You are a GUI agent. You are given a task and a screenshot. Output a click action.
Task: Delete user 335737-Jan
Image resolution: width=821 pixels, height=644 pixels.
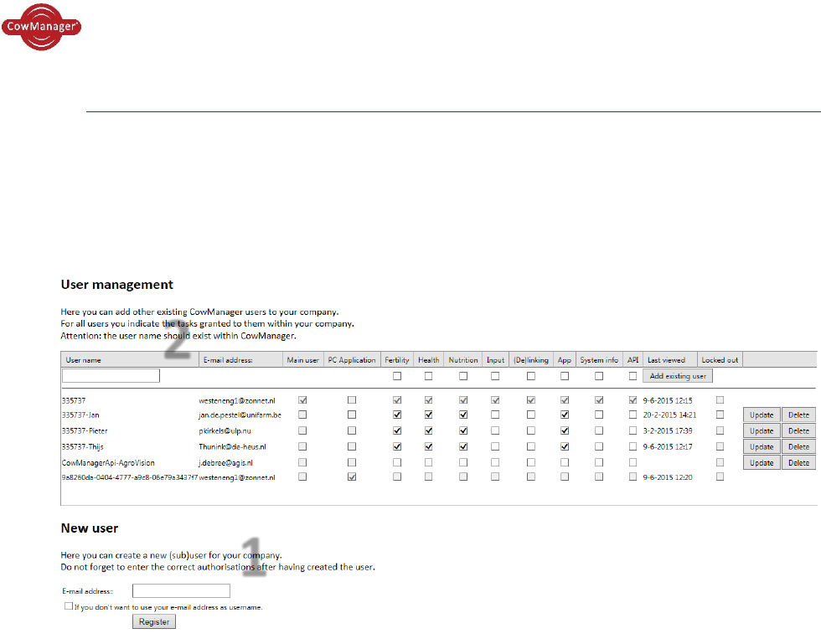pyautogui.click(x=798, y=415)
